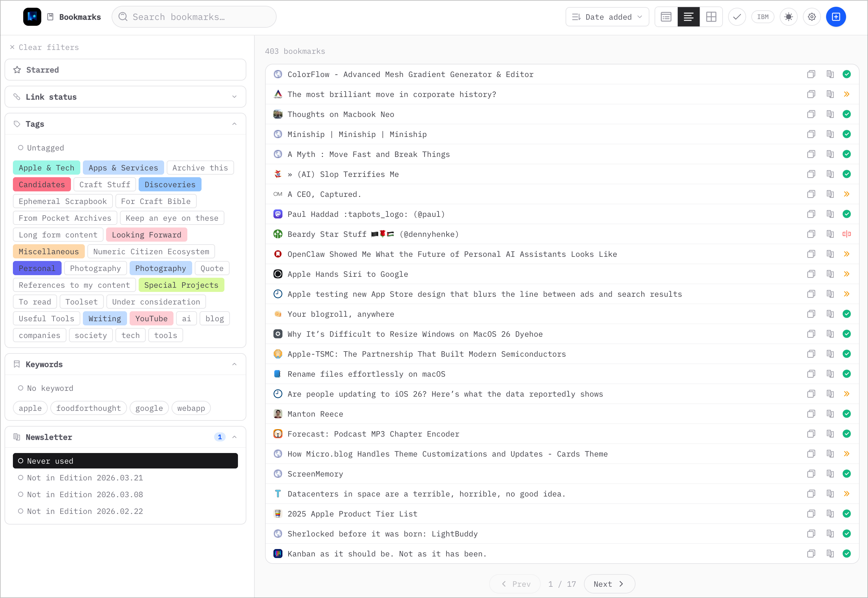
Task: Click newsletter icon on Thoughts on Macbook Neo
Action: click(x=830, y=114)
